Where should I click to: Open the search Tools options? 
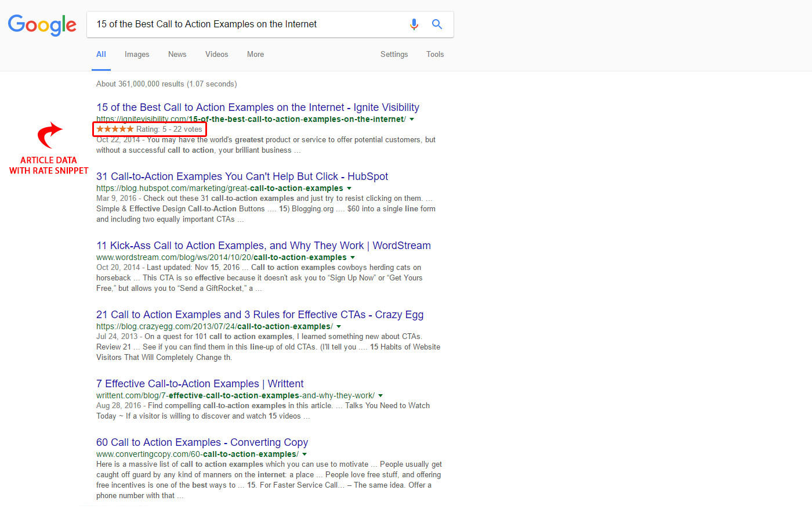pyautogui.click(x=435, y=55)
